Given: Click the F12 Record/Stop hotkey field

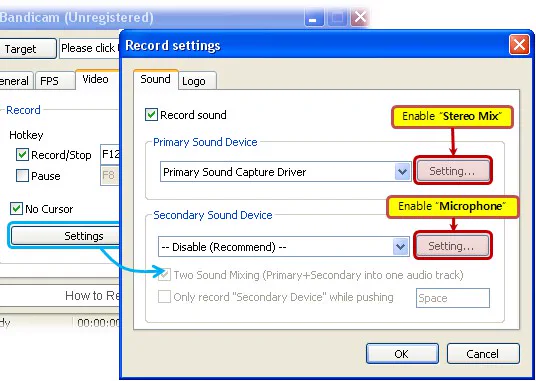Looking at the screenshot, I should [110, 154].
